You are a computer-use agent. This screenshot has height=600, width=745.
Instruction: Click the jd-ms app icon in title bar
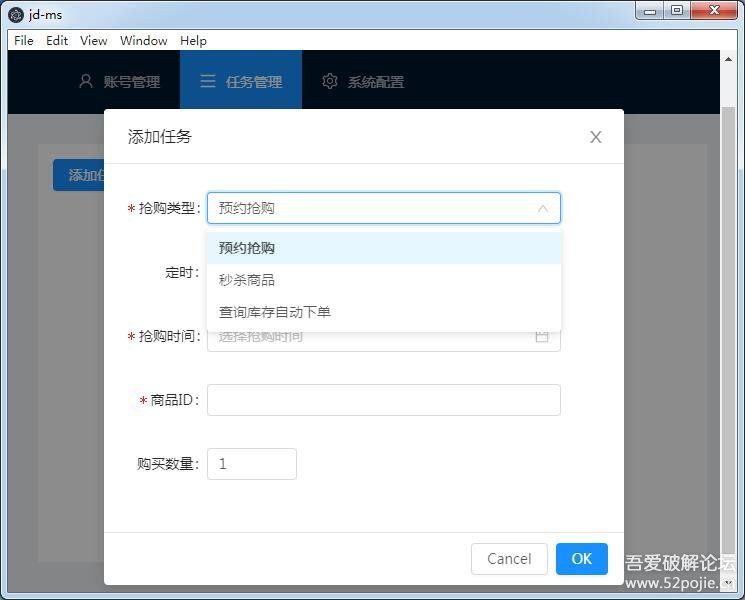(x=15, y=13)
